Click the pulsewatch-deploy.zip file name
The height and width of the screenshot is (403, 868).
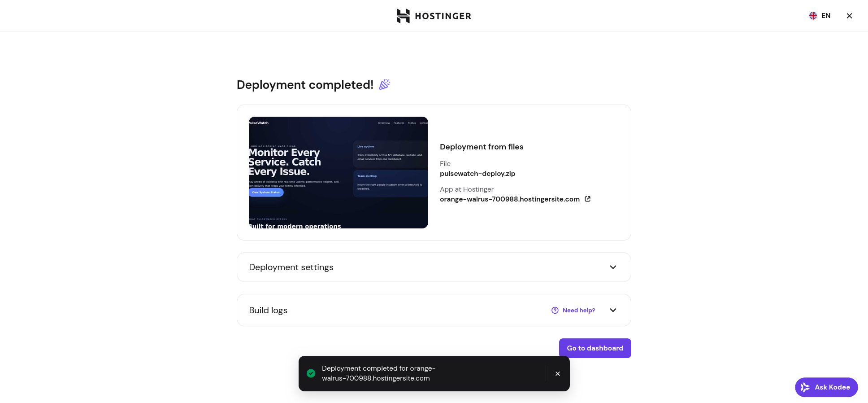coord(477,174)
